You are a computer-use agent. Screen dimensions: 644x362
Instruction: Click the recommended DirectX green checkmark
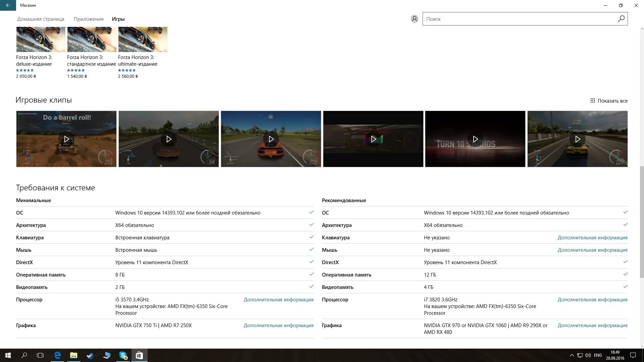click(626, 262)
